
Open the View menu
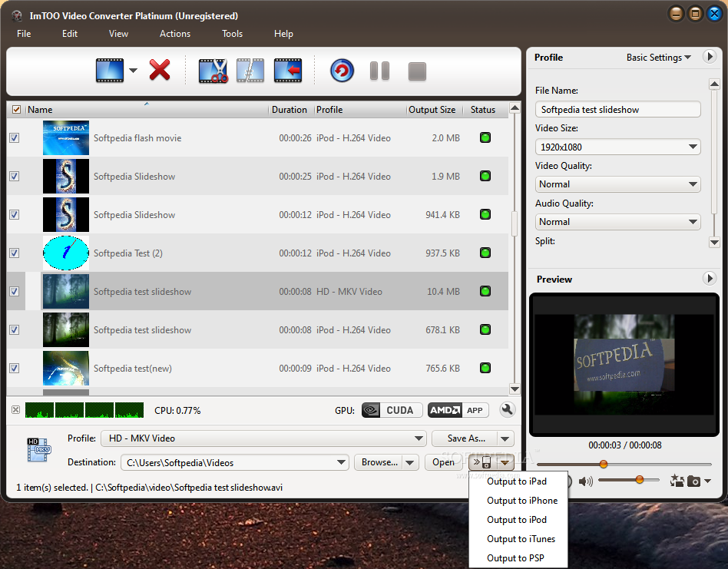click(118, 34)
